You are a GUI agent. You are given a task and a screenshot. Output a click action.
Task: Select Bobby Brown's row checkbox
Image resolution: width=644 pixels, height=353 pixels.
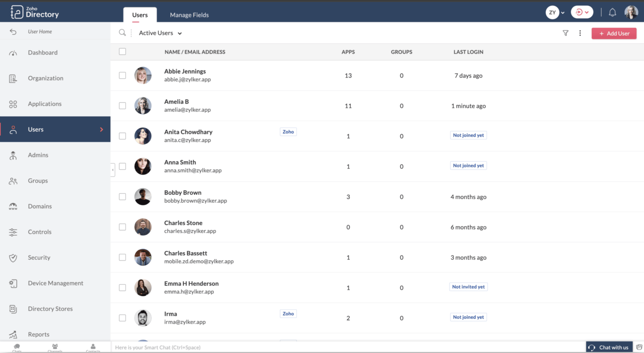(122, 196)
